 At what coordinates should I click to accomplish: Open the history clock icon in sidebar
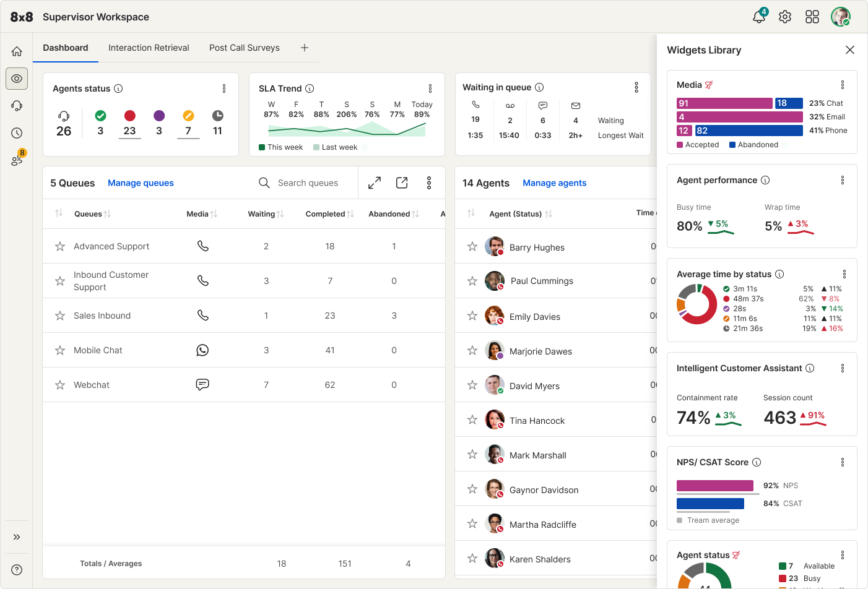coord(17,133)
